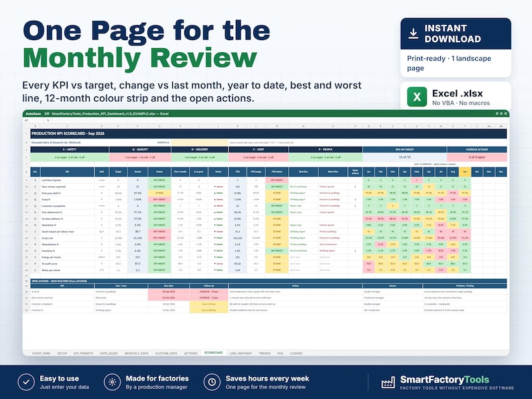Screen dimensions: 532x399
Task: Click the SmartFactoryTools factory logo icon
Action: click(x=388, y=382)
